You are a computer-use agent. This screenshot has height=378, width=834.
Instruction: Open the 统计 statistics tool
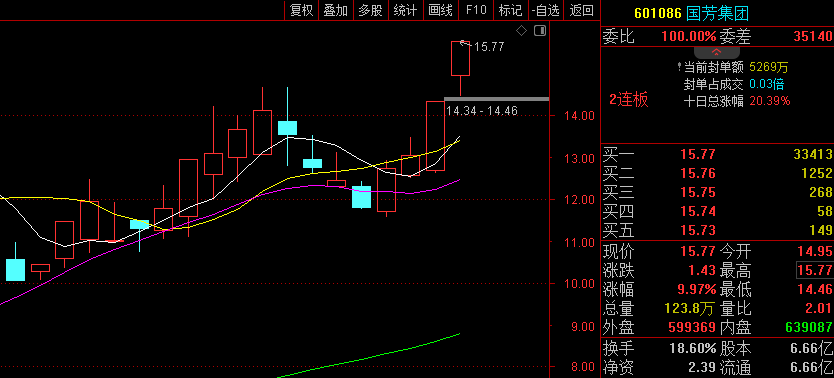[405, 10]
